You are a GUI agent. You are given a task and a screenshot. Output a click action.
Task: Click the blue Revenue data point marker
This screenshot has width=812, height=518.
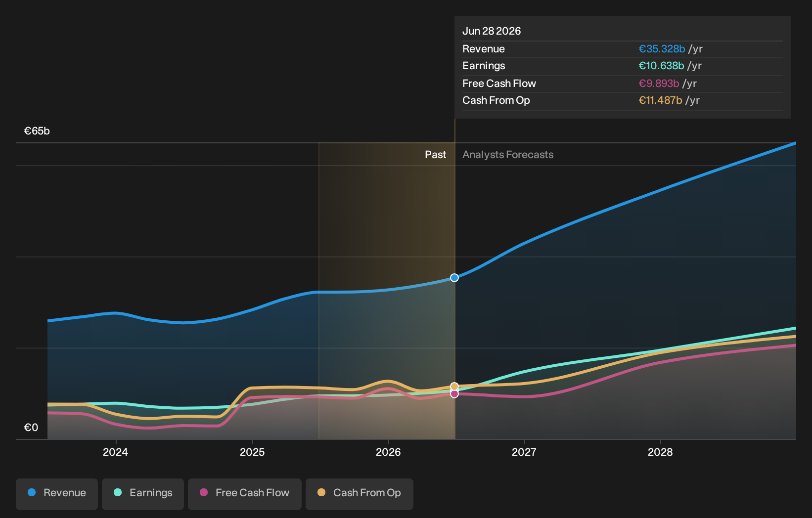pyautogui.click(x=454, y=278)
